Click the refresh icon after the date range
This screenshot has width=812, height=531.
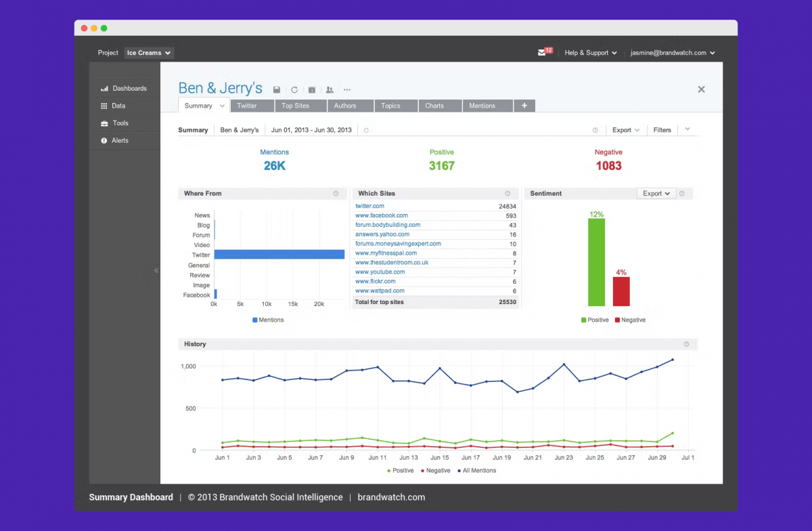pyautogui.click(x=366, y=130)
